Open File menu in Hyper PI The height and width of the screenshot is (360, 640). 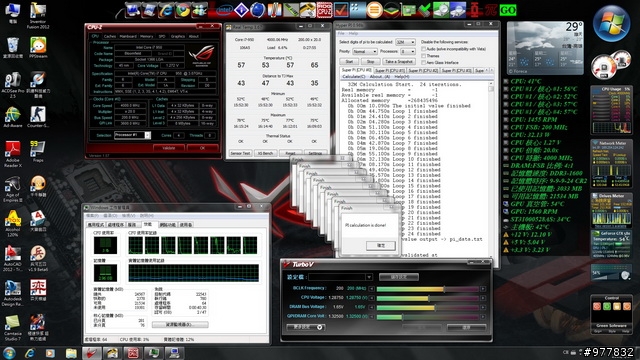(341, 33)
